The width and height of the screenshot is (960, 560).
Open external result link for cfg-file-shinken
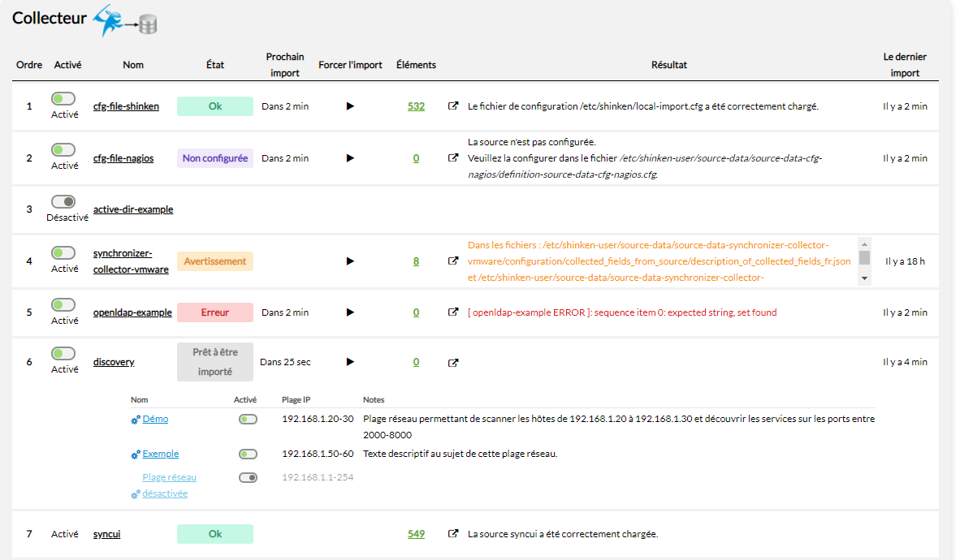[x=453, y=106]
